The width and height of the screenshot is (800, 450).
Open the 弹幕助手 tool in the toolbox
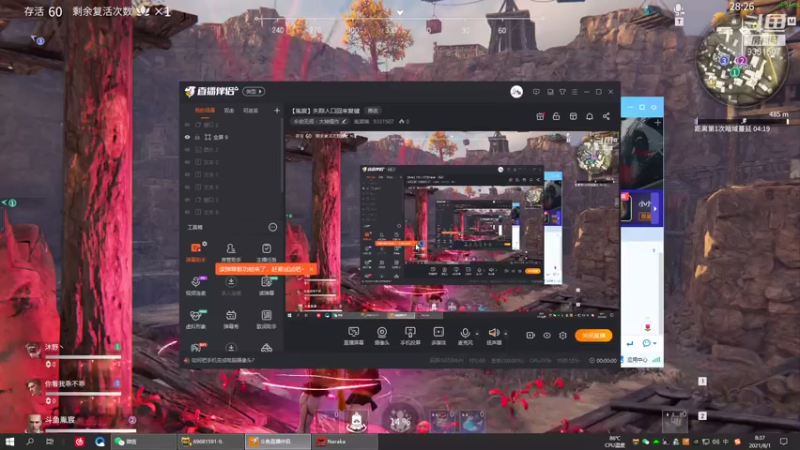(x=195, y=252)
